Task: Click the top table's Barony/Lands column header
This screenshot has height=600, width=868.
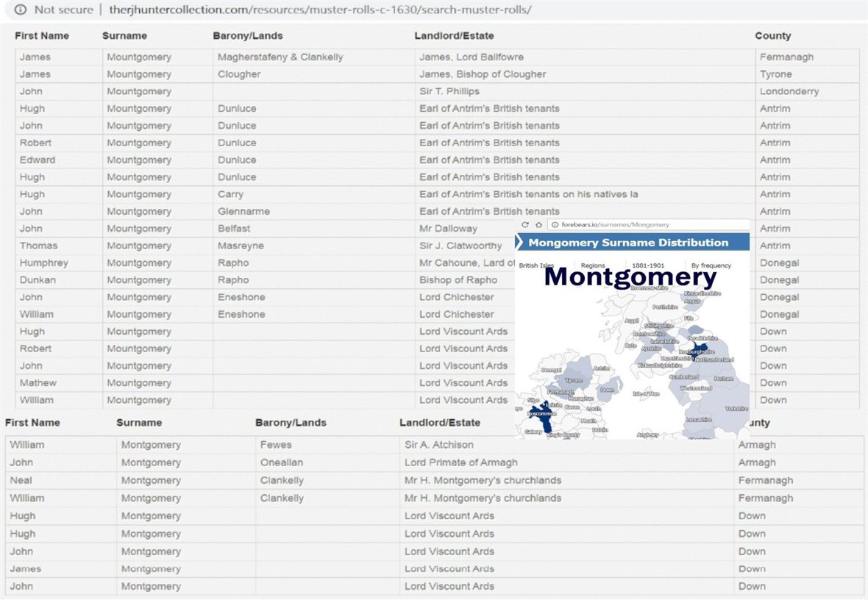Action: pos(247,35)
